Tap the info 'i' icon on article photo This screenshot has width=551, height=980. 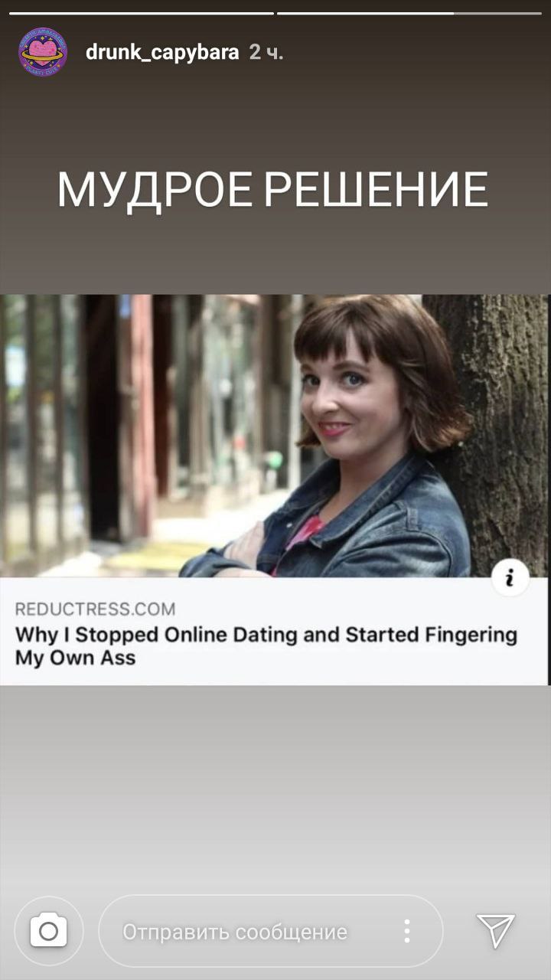pos(510,579)
